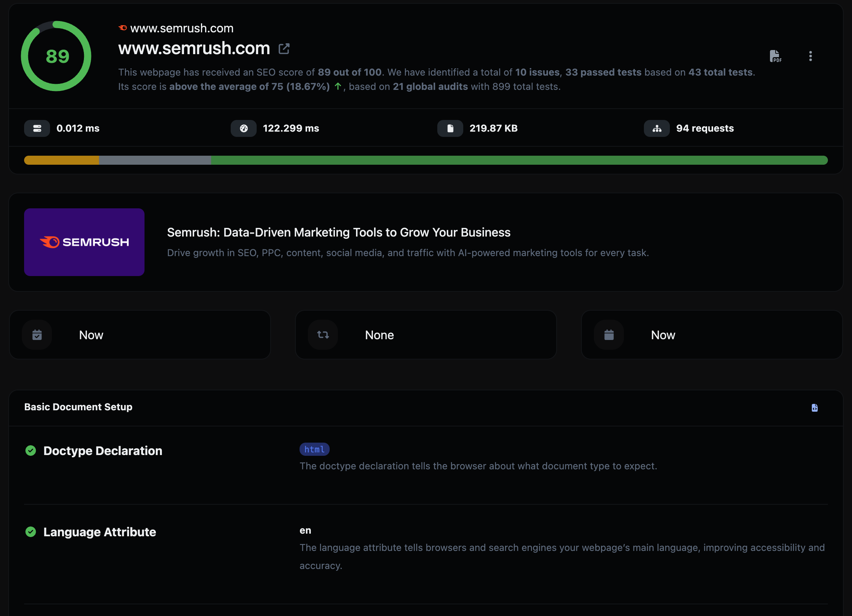Download the PDF report icon
The height and width of the screenshot is (616, 852).
[775, 56]
